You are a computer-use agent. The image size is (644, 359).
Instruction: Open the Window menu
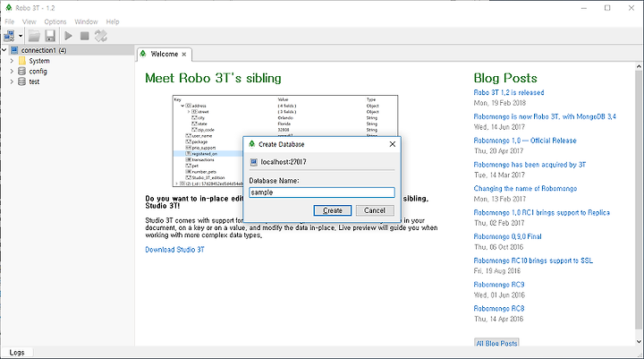86,21
